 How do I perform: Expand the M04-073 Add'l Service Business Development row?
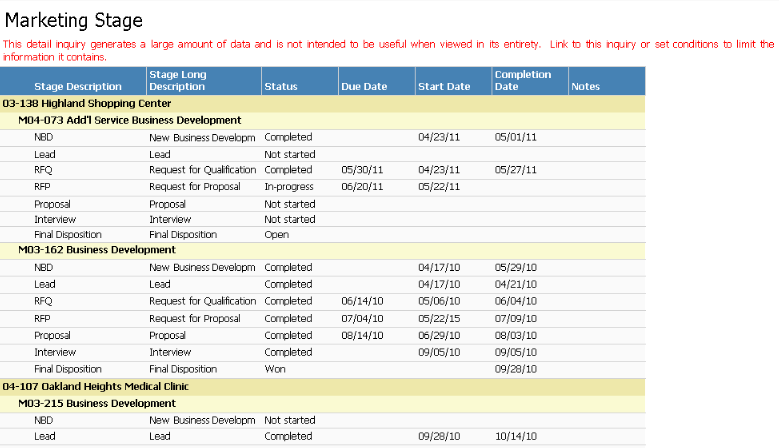129,120
